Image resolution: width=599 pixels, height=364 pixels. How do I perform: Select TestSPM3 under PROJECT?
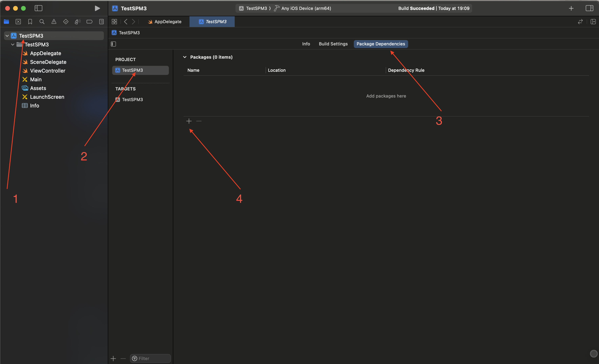(141, 70)
